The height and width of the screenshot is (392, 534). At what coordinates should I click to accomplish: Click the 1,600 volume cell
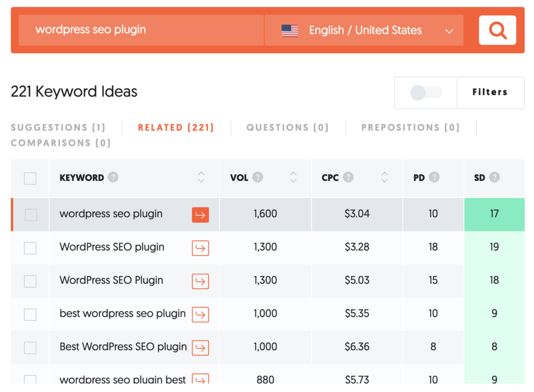coord(265,214)
